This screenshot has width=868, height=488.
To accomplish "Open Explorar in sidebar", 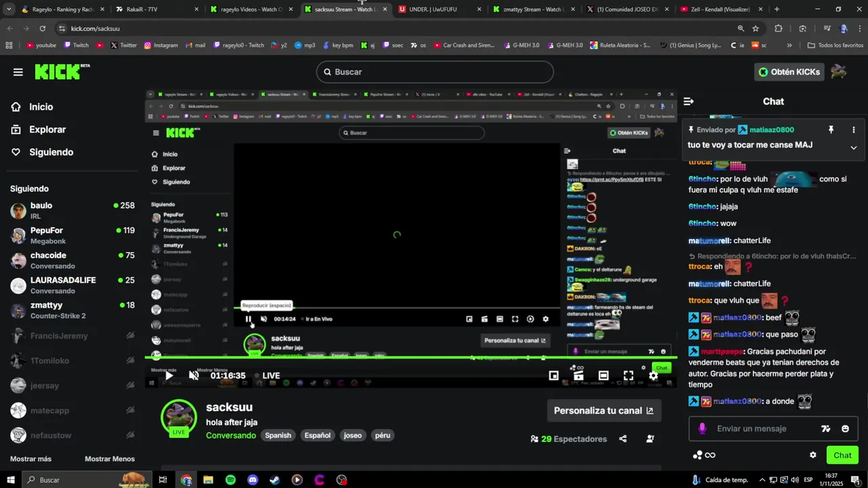I will pos(47,129).
